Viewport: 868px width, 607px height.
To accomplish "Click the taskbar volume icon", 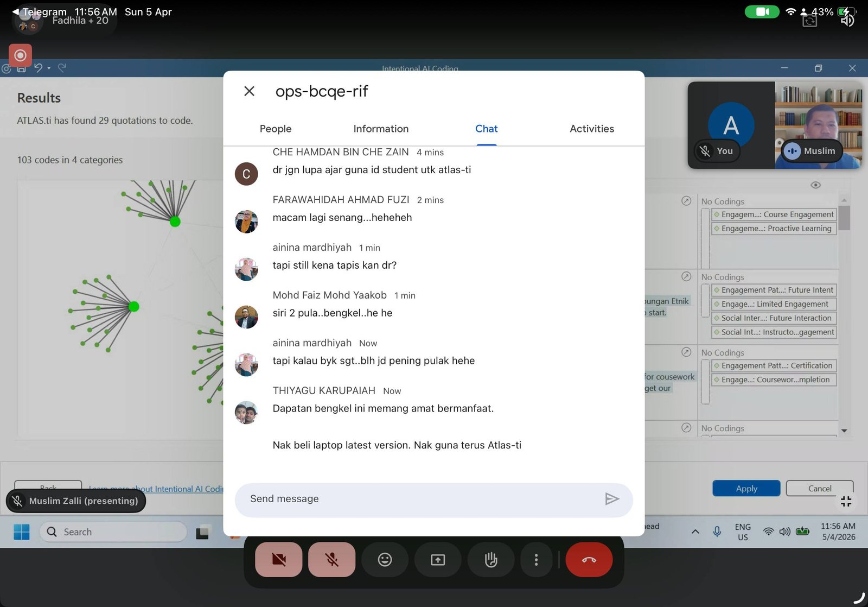I will tap(784, 532).
